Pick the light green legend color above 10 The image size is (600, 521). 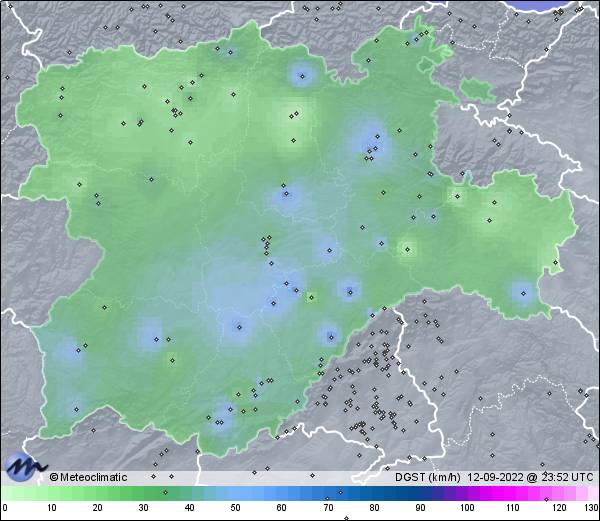point(52,493)
